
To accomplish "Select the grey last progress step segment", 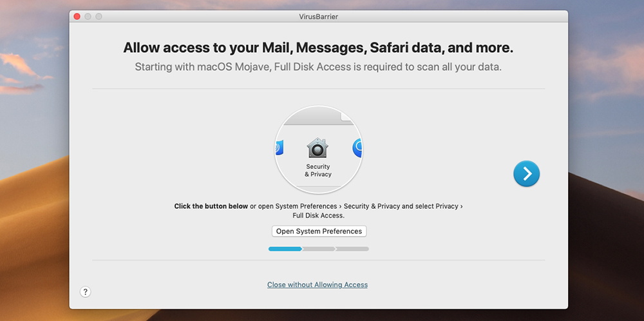I will click(352, 249).
